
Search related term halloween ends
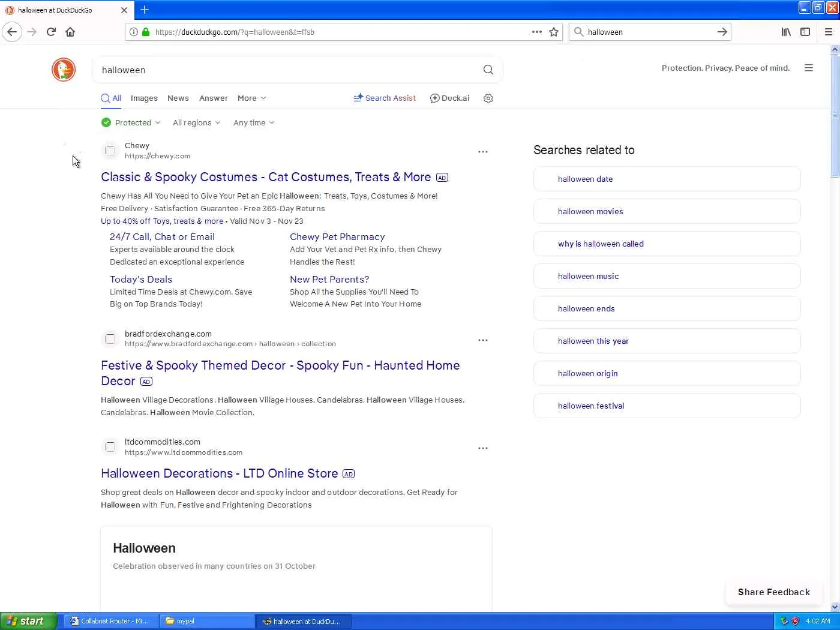point(667,308)
